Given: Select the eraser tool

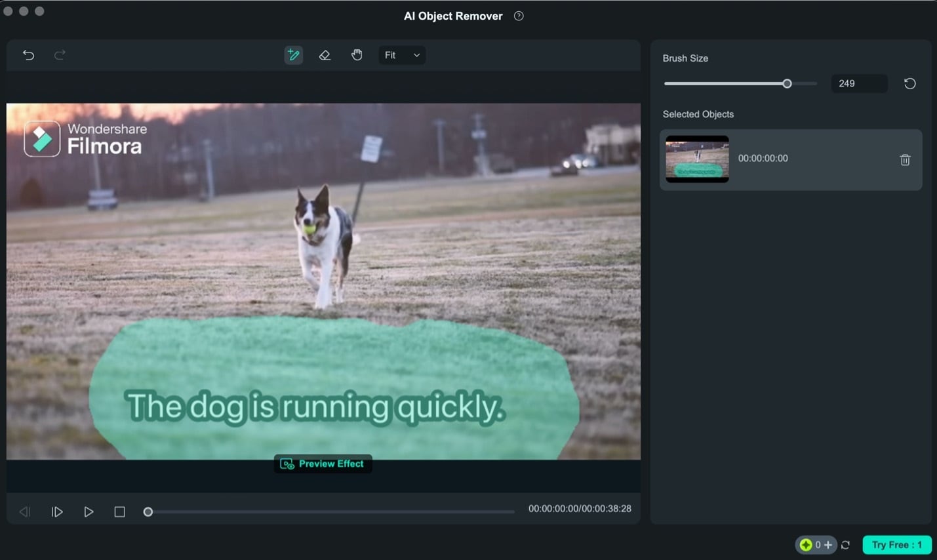Looking at the screenshot, I should pos(325,55).
